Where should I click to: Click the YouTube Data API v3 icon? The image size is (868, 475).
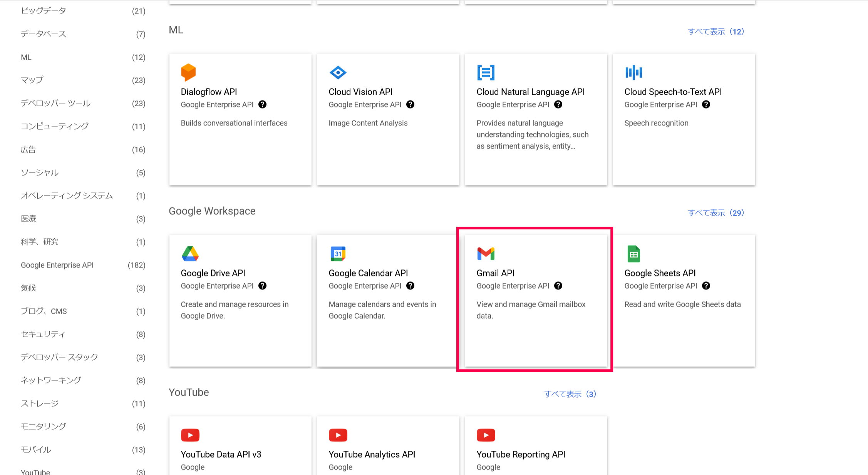(x=189, y=435)
